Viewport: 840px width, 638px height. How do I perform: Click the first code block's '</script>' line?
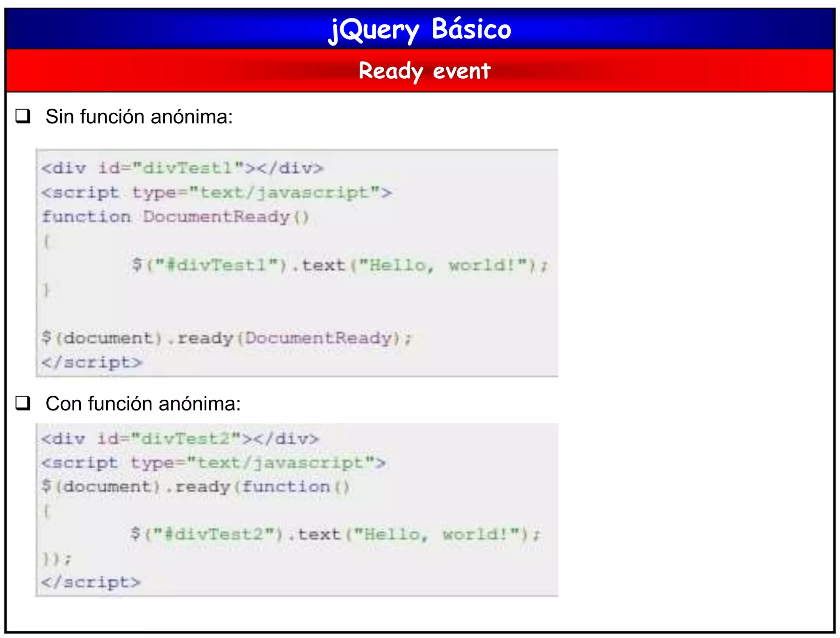[92, 362]
